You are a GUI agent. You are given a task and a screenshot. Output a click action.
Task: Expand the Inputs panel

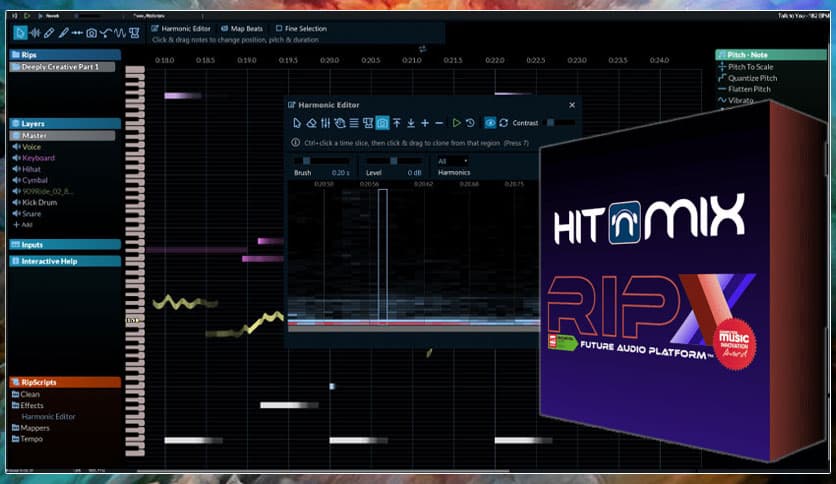(x=65, y=245)
